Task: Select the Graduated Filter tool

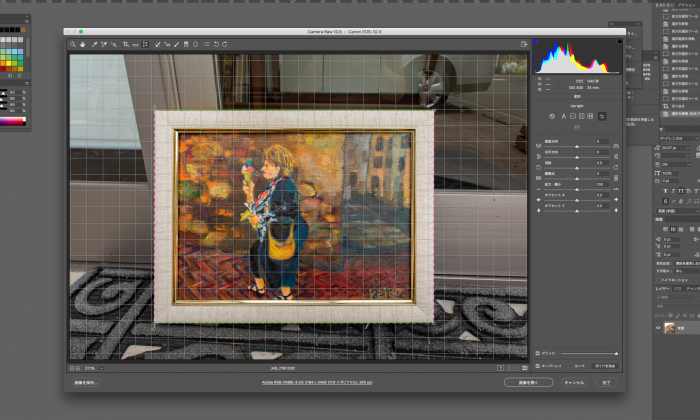Action: pyautogui.click(x=186, y=44)
